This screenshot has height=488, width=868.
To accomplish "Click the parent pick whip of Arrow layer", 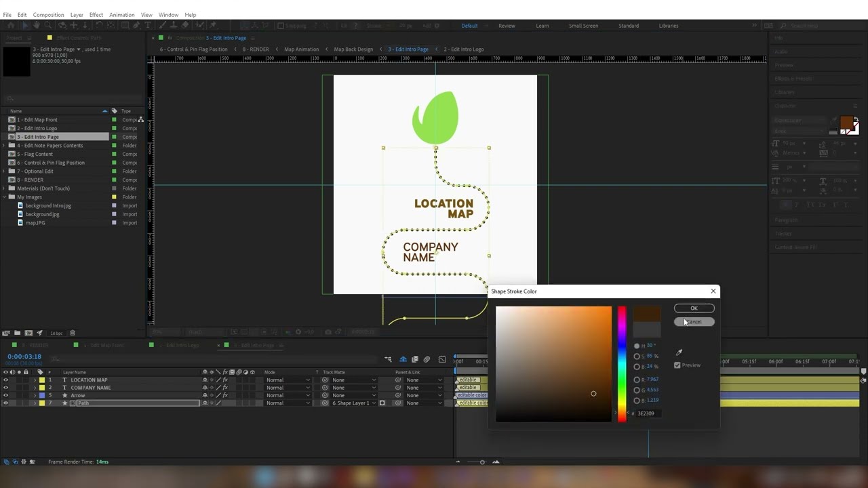I will click(x=398, y=395).
